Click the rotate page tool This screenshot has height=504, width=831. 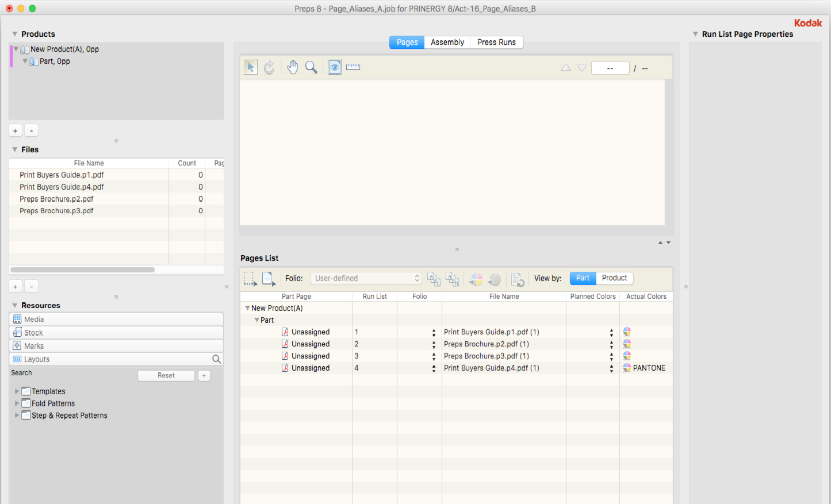269,67
